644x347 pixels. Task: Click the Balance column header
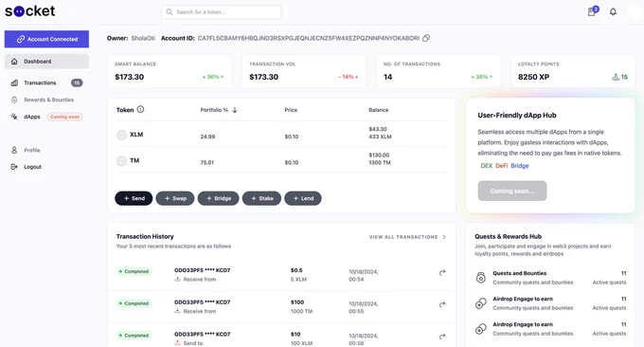(x=378, y=110)
